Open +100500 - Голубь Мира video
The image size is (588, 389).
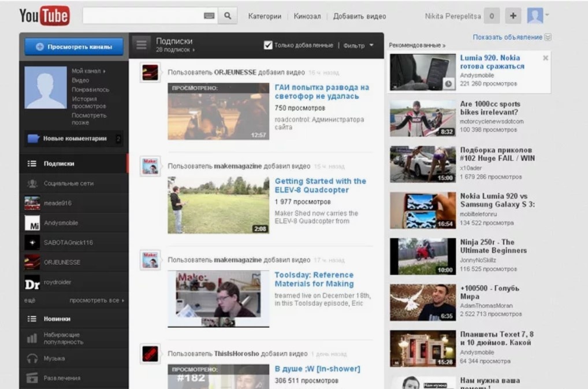pos(489,292)
